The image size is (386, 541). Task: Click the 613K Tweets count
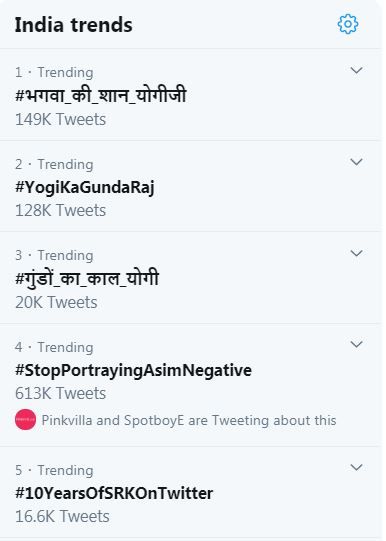tap(60, 393)
